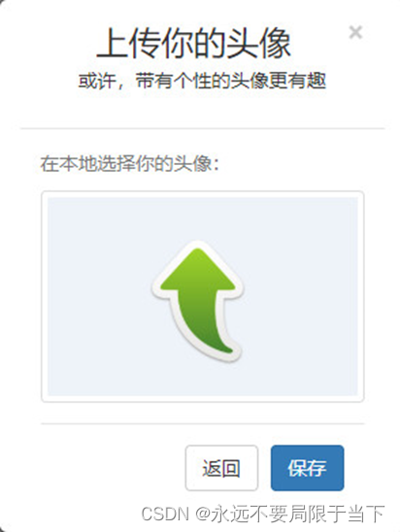Save the avatar with 保存 button

[x=308, y=468]
